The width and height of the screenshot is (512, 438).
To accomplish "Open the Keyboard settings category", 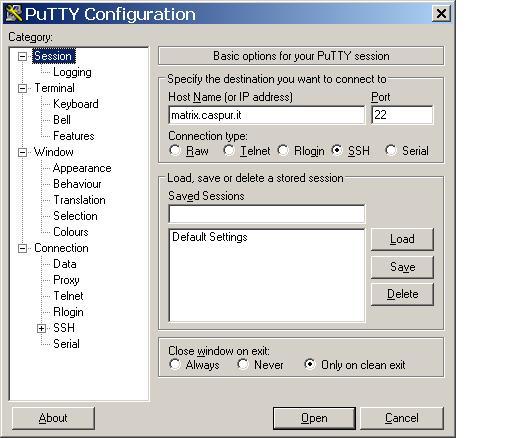I will [x=76, y=104].
